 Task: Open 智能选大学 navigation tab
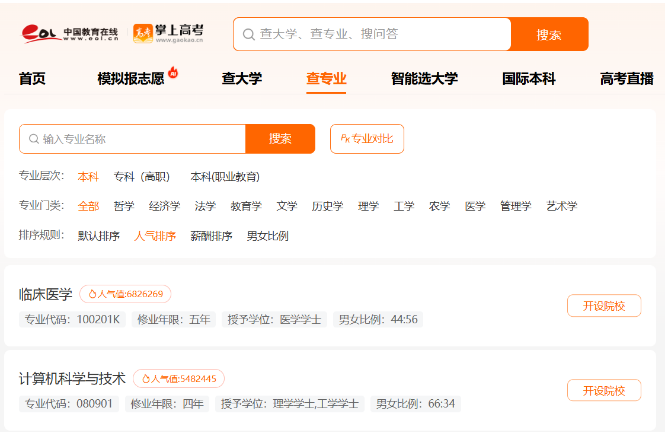424,79
